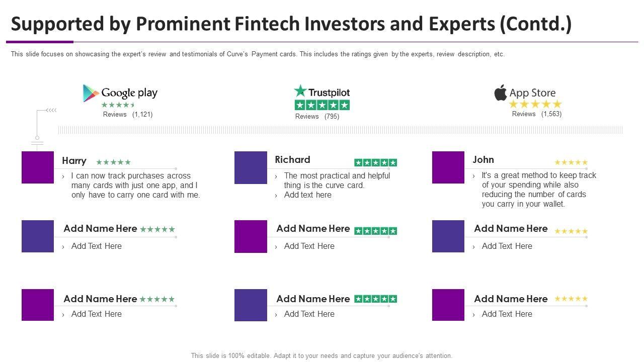The width and height of the screenshot is (644, 362).
Task: Click the App Store reviews count 1,563
Action: (551, 114)
